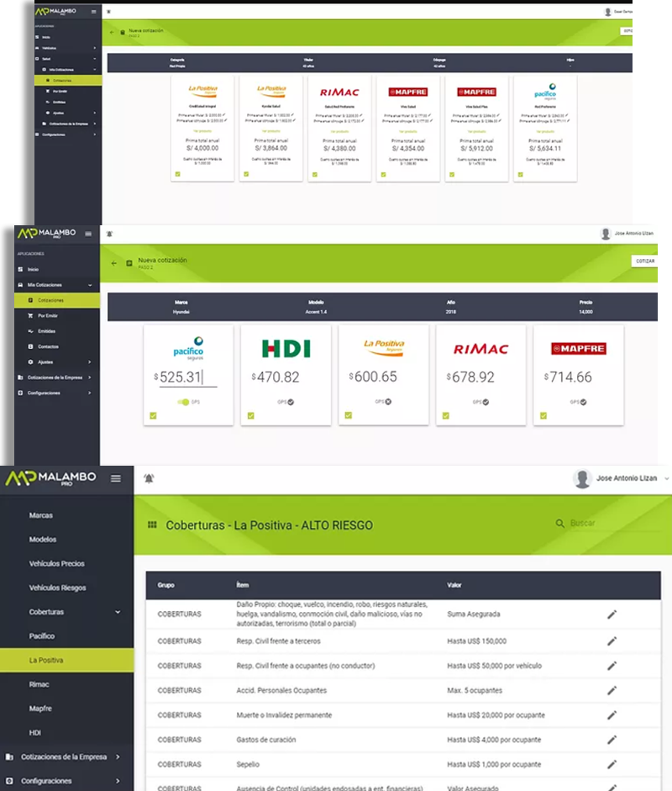Expand Cotizaciones de la Empresa in vehicle quote sidebar
The height and width of the screenshot is (791, 672).
tap(90, 377)
